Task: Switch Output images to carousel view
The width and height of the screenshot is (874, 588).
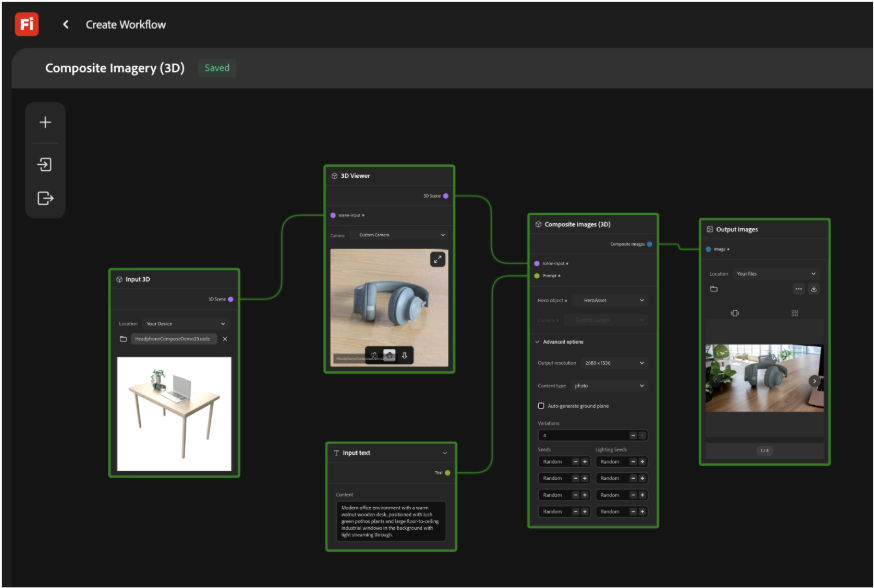Action: [x=735, y=313]
